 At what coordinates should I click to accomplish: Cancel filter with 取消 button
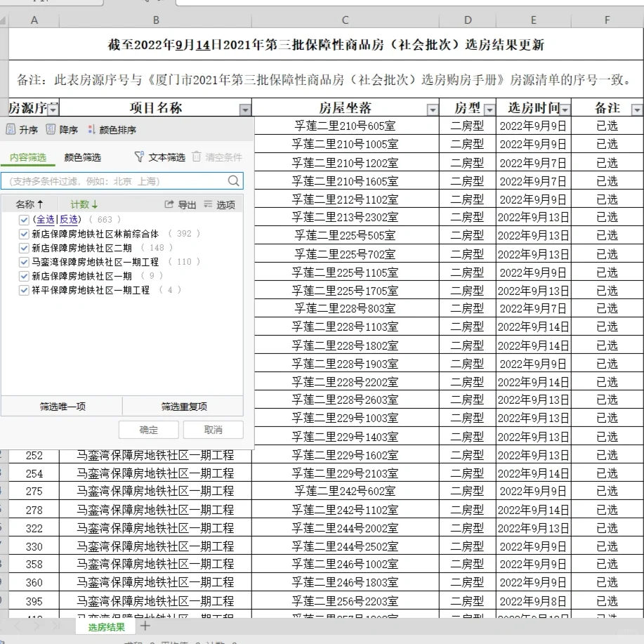point(213,430)
